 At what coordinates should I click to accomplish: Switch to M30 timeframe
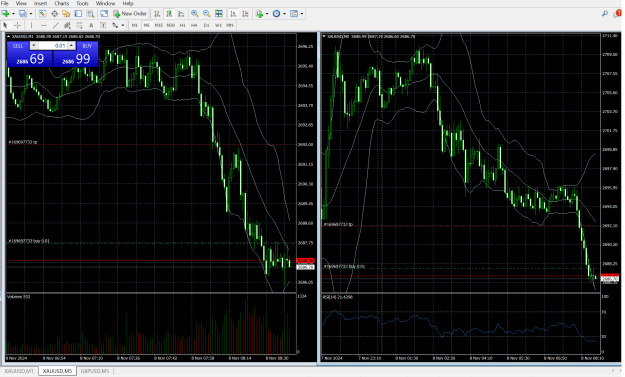point(171,25)
